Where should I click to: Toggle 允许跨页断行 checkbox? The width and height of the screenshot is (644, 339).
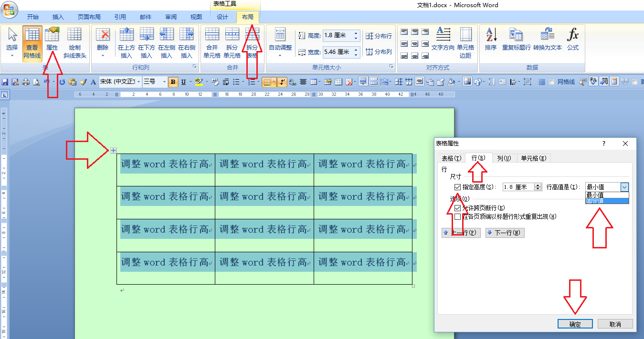tap(458, 208)
